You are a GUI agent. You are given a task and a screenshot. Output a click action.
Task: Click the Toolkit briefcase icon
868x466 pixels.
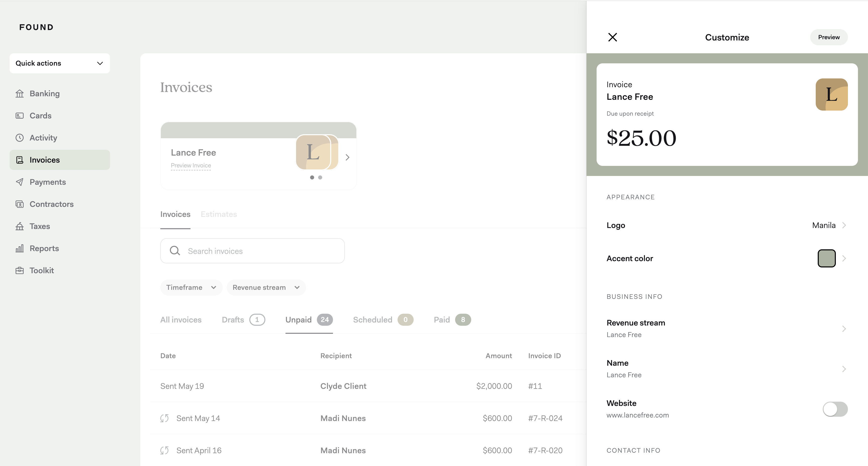pos(20,270)
